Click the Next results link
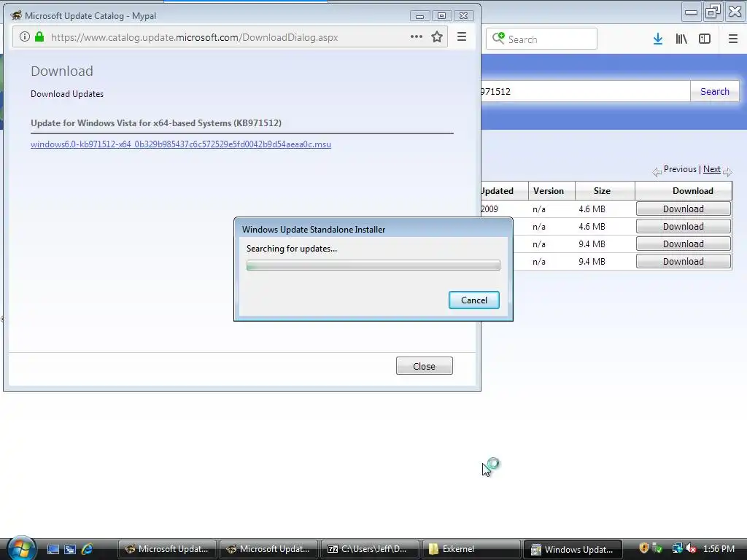 tap(712, 169)
